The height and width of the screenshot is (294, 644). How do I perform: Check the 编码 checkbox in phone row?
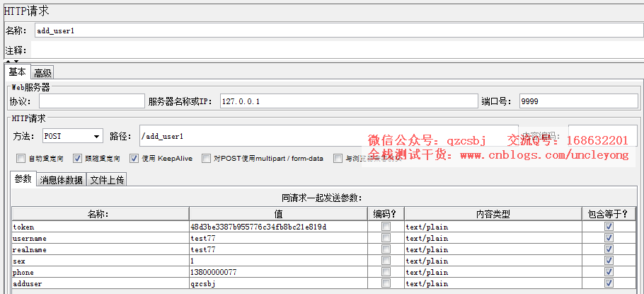coord(386,272)
